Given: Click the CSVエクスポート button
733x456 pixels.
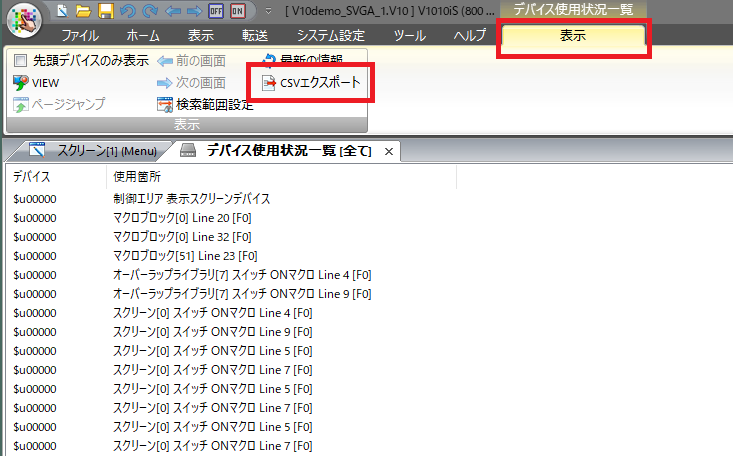Looking at the screenshot, I should pyautogui.click(x=311, y=82).
